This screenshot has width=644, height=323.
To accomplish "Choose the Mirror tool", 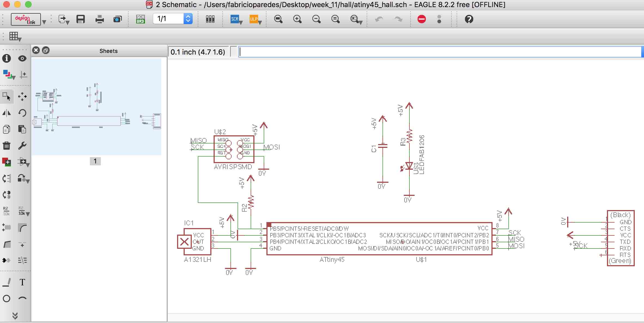I will point(7,113).
